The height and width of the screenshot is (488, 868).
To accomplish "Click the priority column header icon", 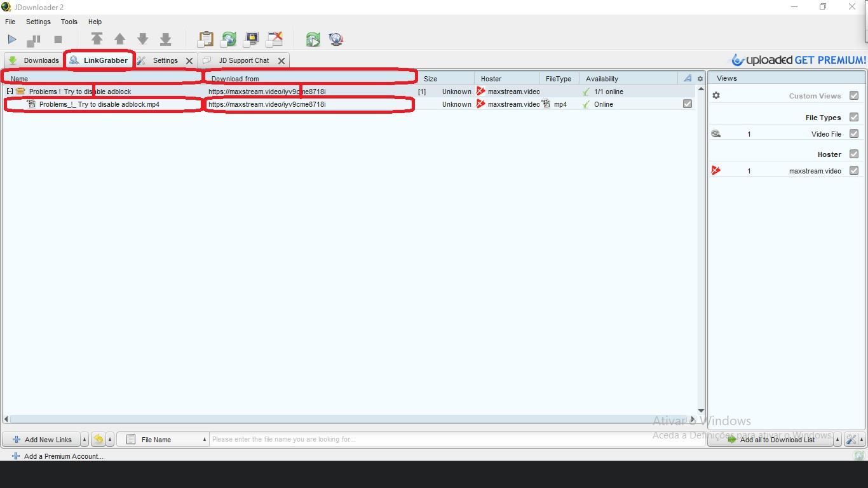I will 688,78.
